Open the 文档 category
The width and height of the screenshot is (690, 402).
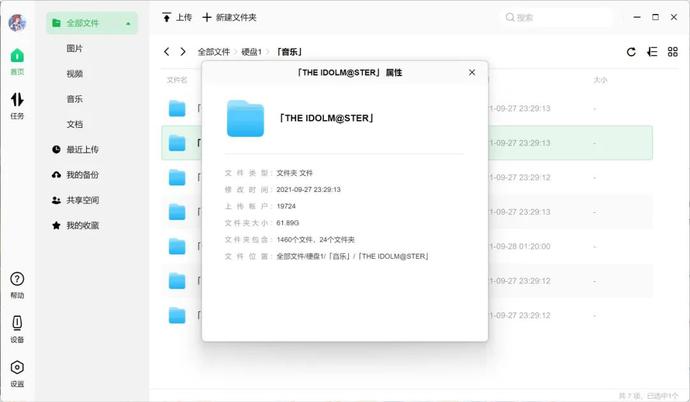[74, 124]
